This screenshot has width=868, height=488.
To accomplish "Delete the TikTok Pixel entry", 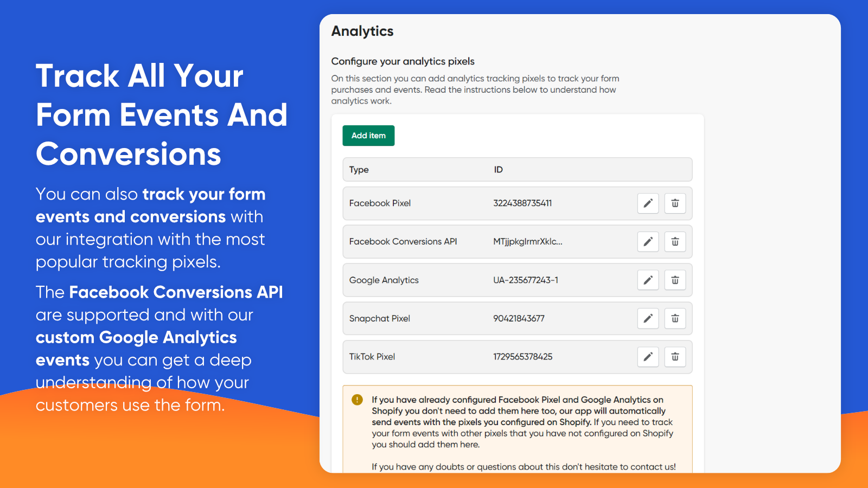I will click(675, 357).
